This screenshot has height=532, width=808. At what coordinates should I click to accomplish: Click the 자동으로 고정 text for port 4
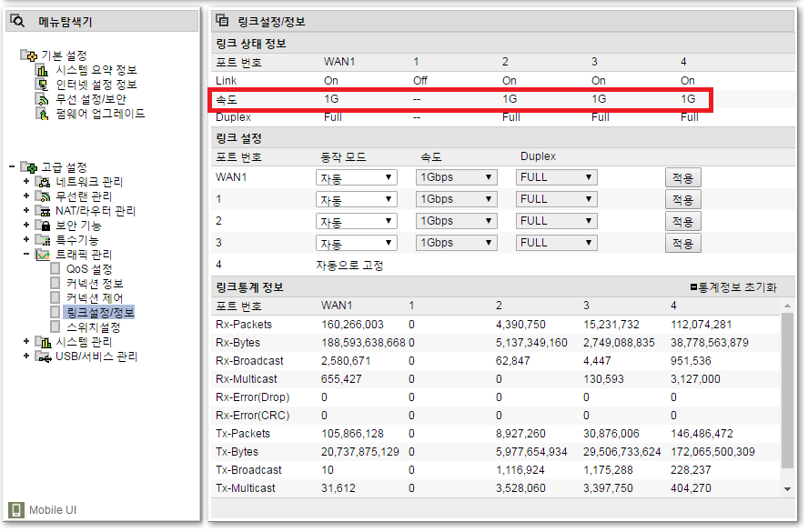pyautogui.click(x=349, y=266)
